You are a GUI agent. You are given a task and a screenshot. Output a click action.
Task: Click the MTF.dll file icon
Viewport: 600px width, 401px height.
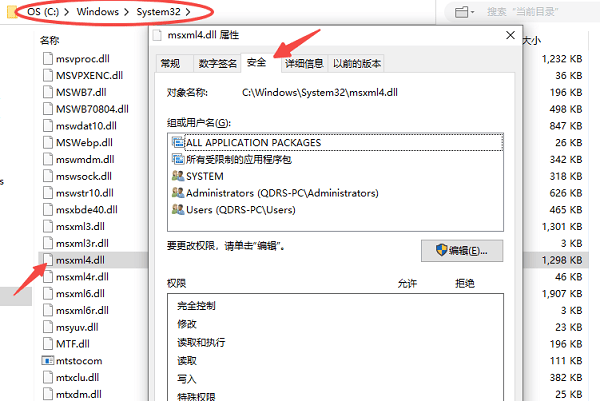(48, 344)
